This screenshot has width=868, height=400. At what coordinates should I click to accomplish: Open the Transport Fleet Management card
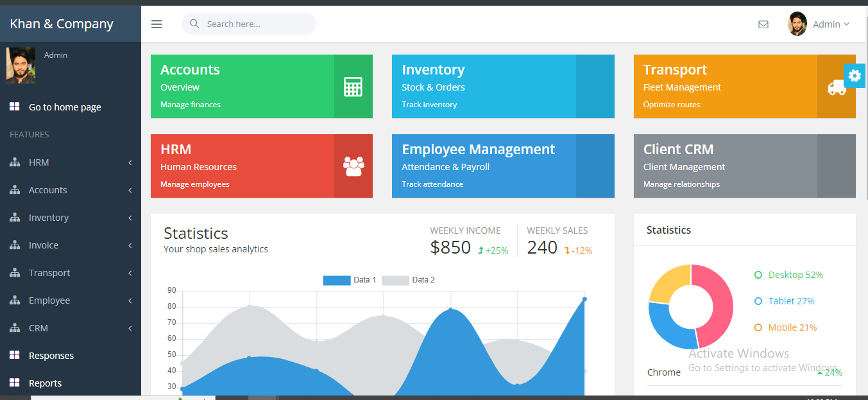(745, 86)
